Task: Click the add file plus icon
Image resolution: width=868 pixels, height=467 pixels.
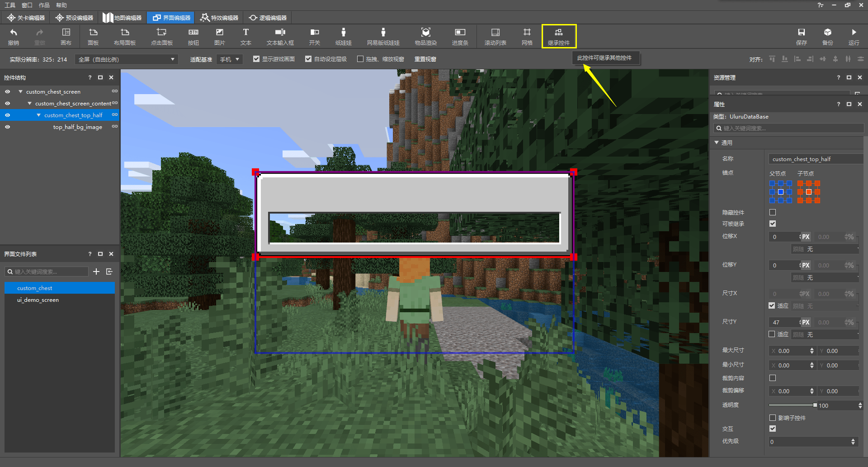Action: [x=96, y=272]
